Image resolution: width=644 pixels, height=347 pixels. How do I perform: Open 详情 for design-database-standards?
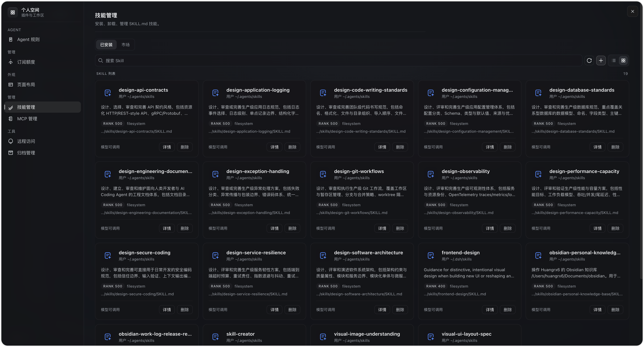[x=598, y=147]
